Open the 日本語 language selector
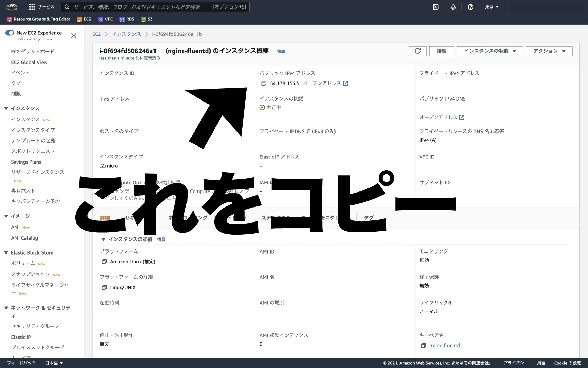This screenshot has height=368, width=588. pyautogui.click(x=54, y=363)
